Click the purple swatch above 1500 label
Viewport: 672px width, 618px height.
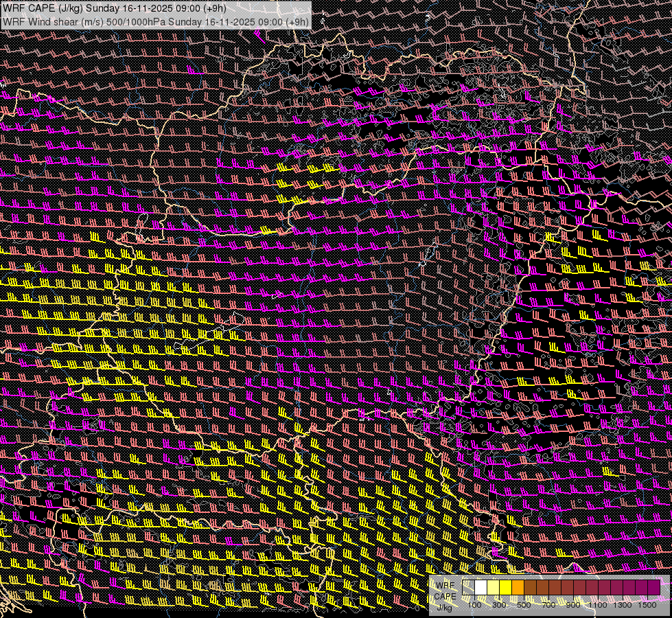[654, 588]
